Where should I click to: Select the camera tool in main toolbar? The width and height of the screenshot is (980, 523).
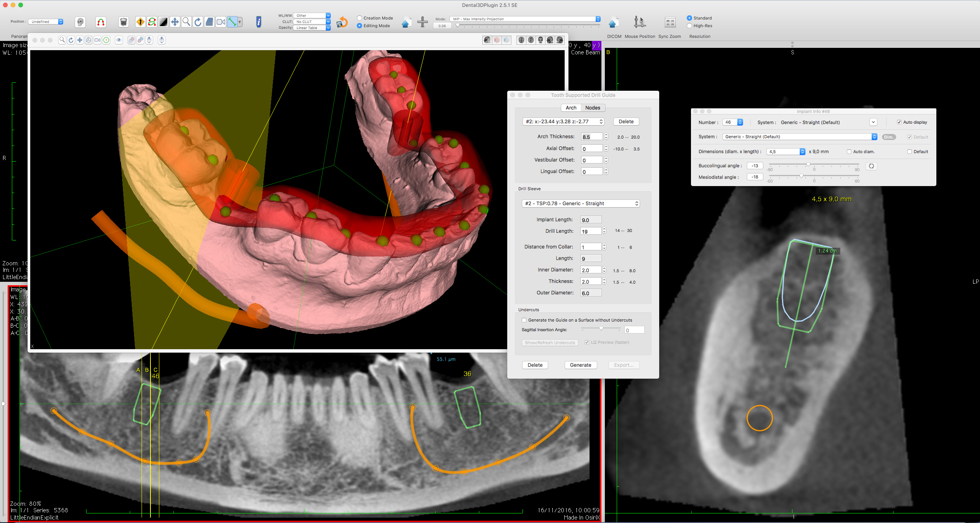point(221,22)
